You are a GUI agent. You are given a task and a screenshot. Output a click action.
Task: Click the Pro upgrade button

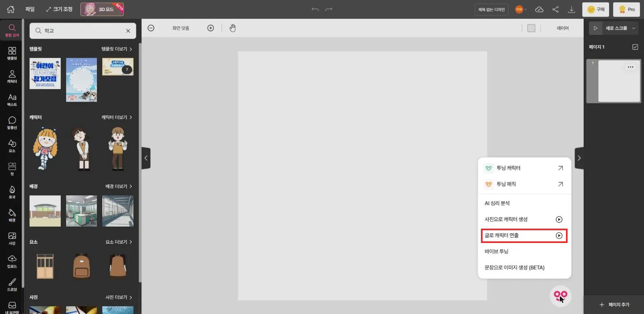point(626,9)
